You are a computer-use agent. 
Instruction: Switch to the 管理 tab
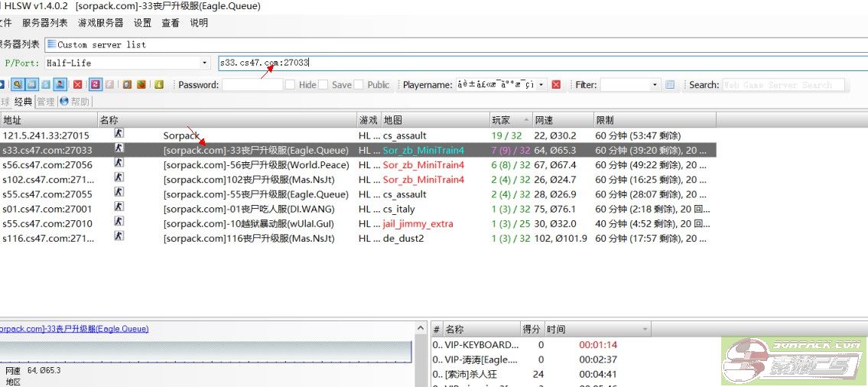click(x=46, y=101)
